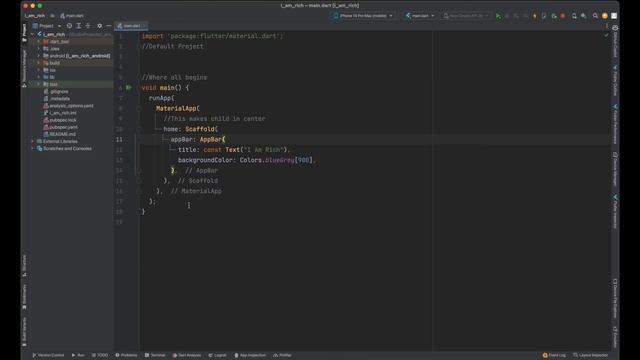Open the Logcat tool window
The image size is (640, 360).
(x=217, y=355)
